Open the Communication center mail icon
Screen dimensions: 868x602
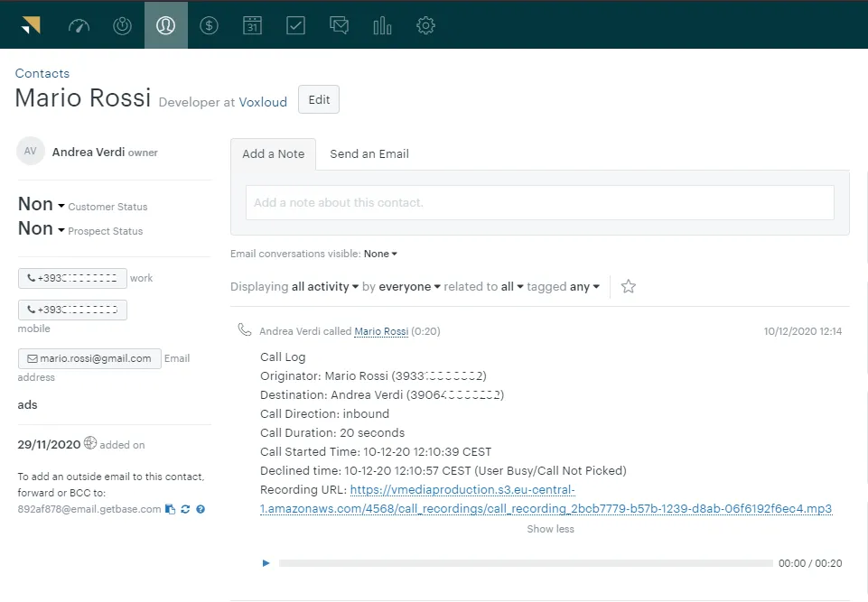point(339,25)
